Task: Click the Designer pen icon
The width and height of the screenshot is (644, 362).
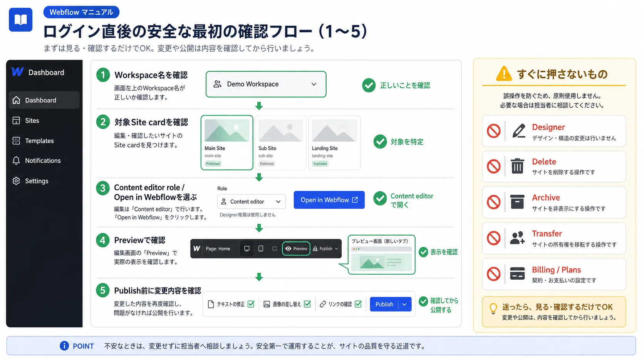Action: pyautogui.click(x=518, y=131)
